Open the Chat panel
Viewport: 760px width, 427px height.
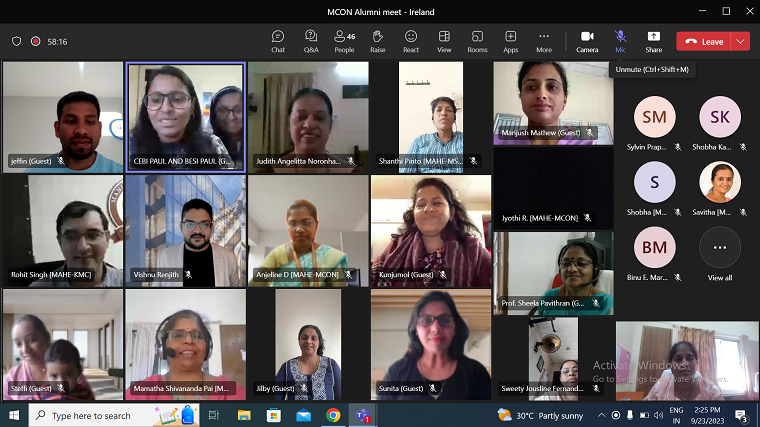click(x=278, y=40)
